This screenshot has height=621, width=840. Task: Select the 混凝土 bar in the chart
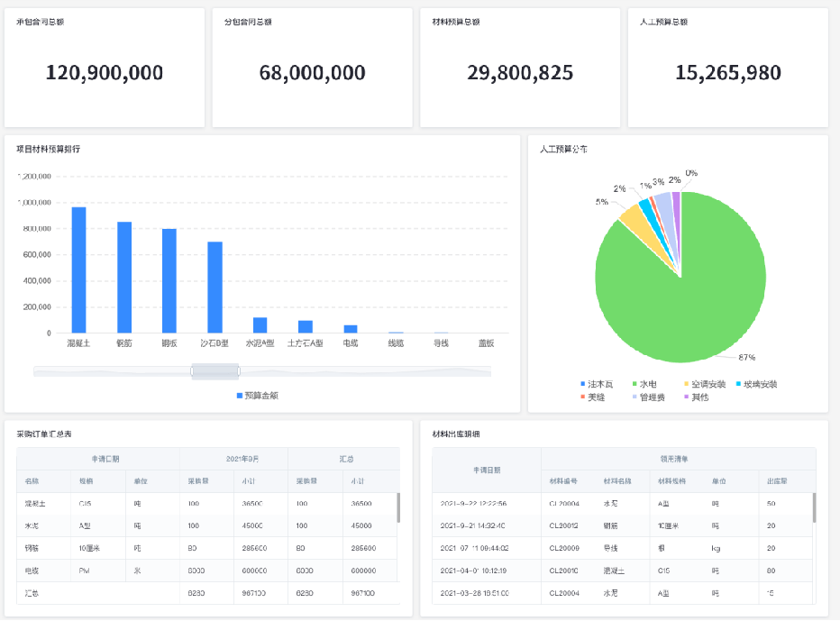point(79,269)
